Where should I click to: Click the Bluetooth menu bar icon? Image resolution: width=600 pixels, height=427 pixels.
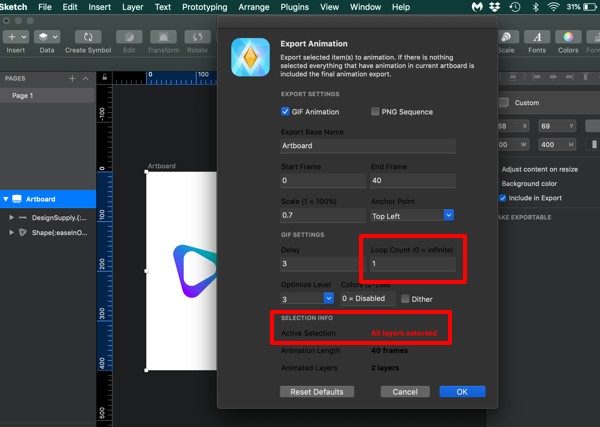pyautogui.click(x=535, y=7)
